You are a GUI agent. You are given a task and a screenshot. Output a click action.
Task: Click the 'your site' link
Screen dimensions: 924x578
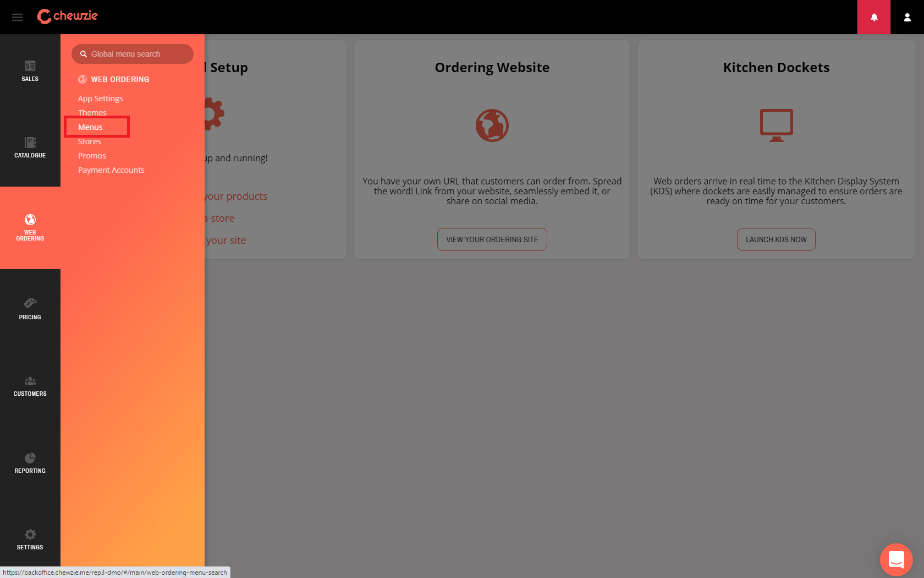point(226,241)
